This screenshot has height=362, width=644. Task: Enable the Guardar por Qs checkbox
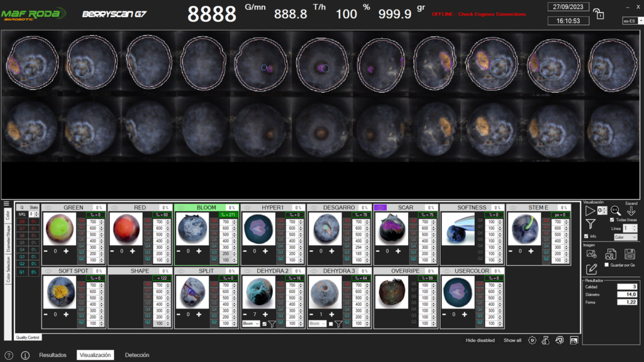606,265
